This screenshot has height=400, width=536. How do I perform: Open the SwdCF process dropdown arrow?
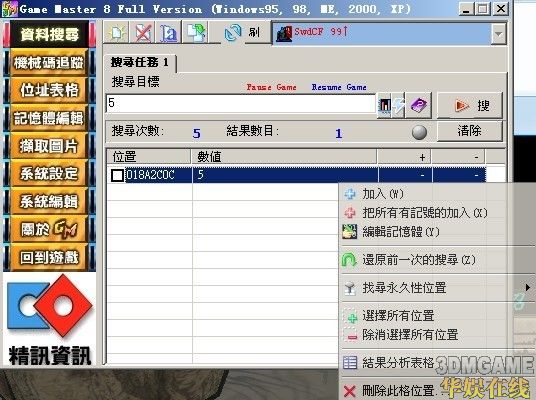tap(498, 34)
